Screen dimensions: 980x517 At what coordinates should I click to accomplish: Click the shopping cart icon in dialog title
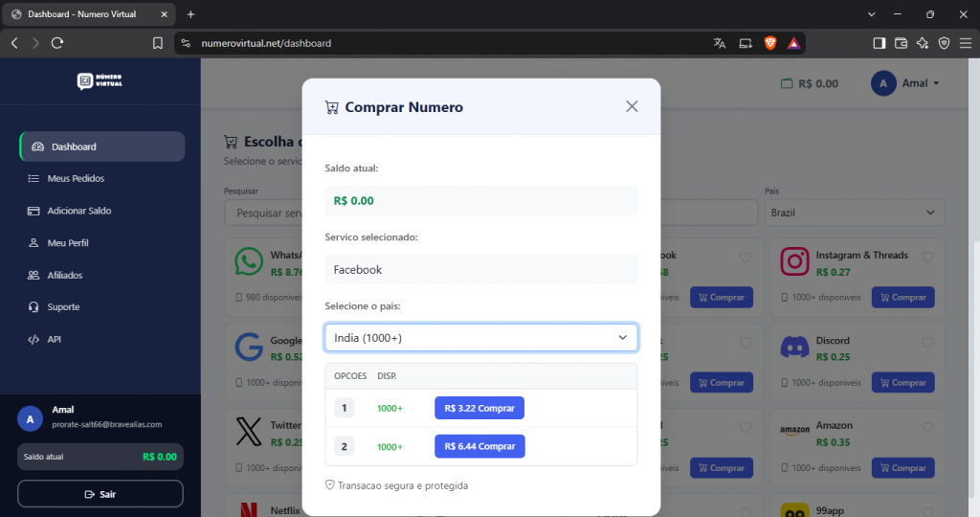pyautogui.click(x=331, y=107)
